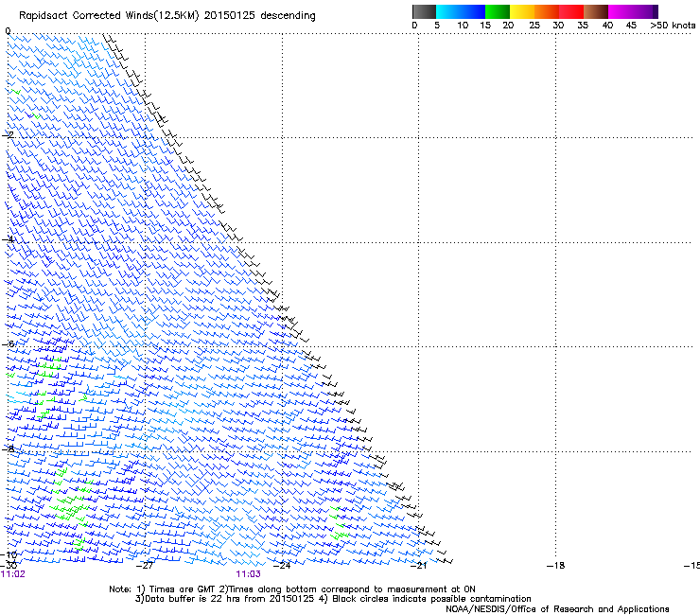Screen dimensions: 700x615
Task: Click the '-4' latitude axis label
Action: coord(8,239)
